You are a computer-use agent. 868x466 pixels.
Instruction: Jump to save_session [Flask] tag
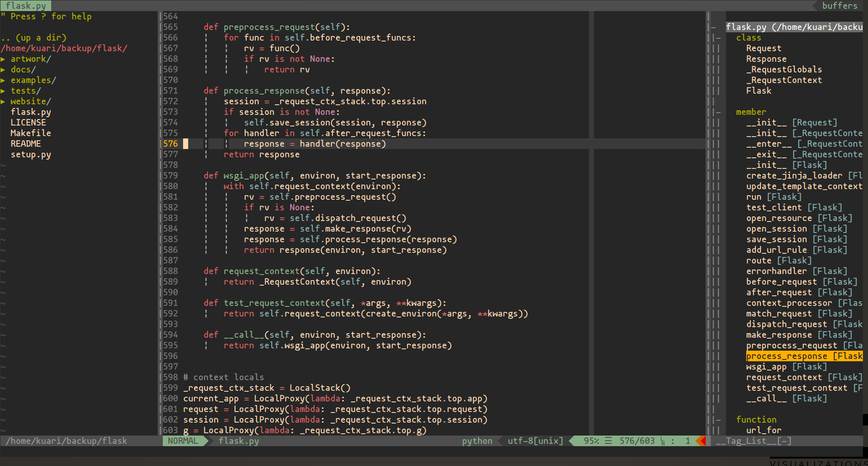[797, 239]
